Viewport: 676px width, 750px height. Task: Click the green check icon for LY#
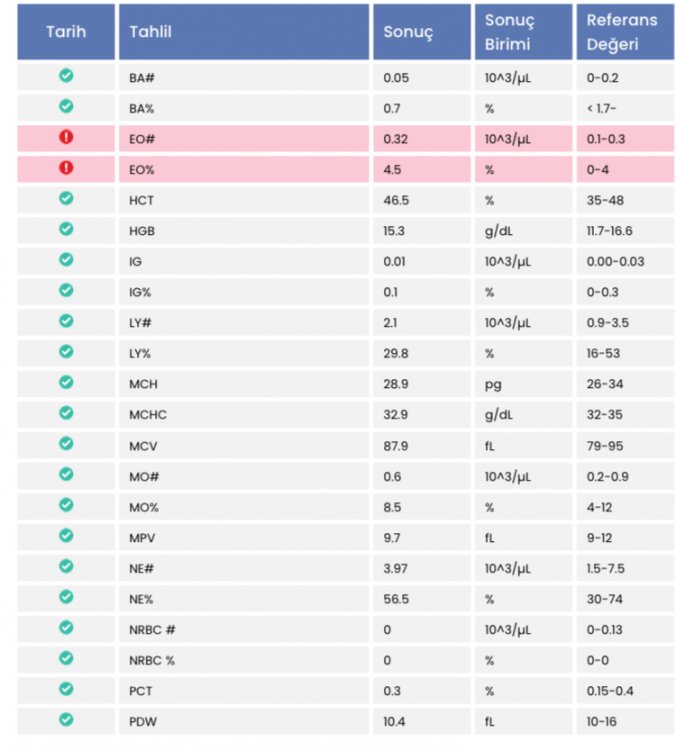coord(66,321)
